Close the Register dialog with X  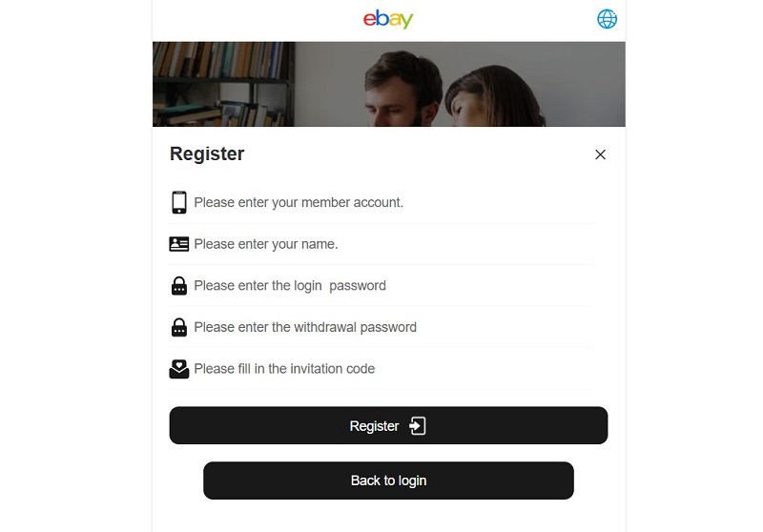pyautogui.click(x=600, y=154)
